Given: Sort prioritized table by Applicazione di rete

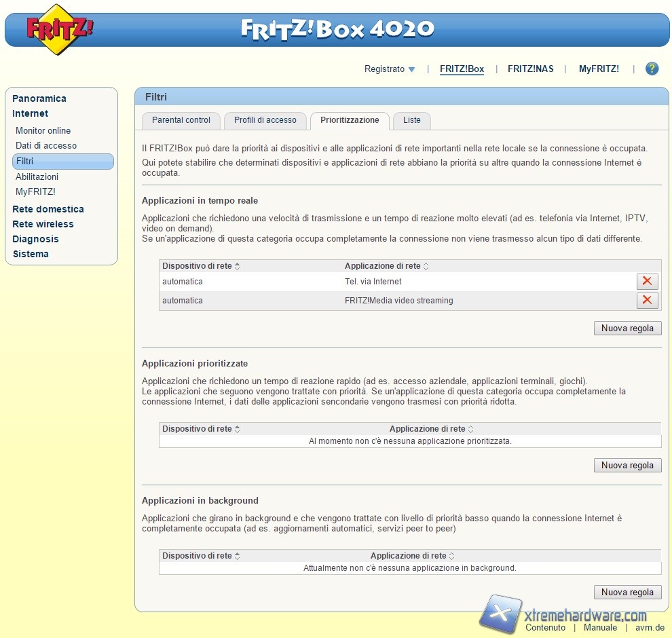Looking at the screenshot, I should click(431, 429).
